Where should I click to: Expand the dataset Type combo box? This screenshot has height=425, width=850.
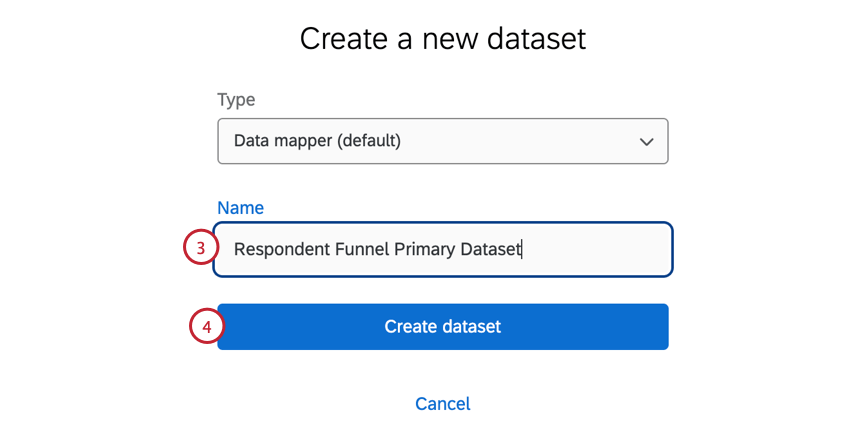[x=442, y=141]
